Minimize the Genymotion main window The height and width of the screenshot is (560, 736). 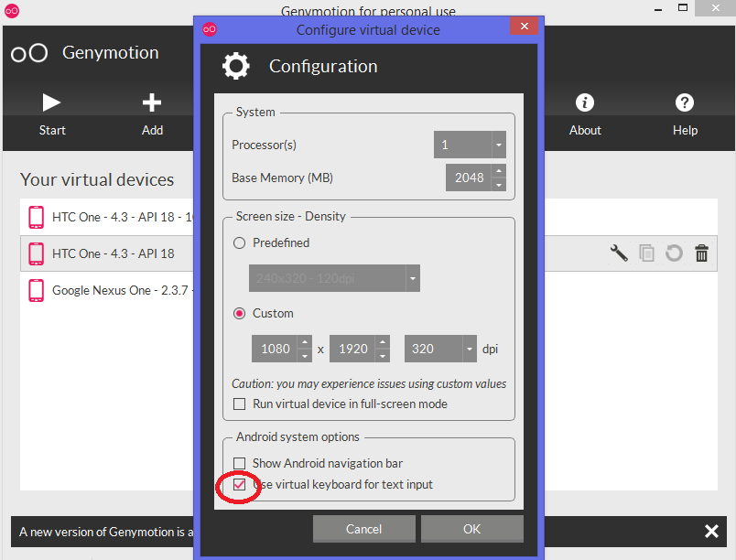click(658, 8)
